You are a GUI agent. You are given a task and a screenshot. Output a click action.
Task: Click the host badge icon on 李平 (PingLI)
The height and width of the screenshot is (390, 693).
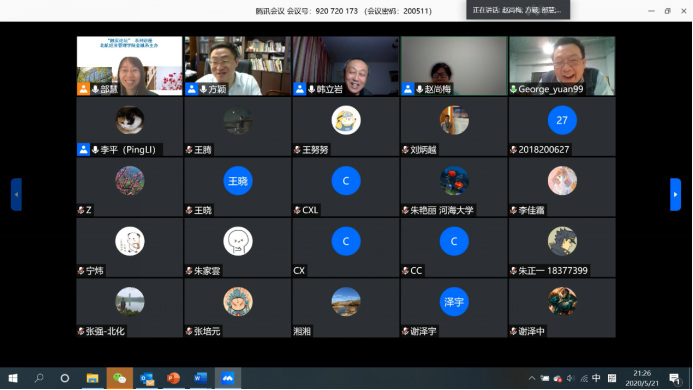click(x=84, y=149)
